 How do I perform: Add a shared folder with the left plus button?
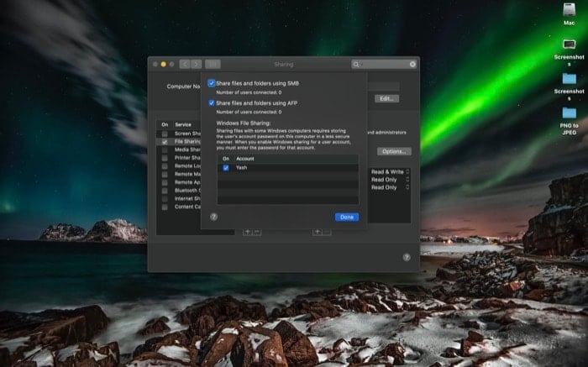tap(247, 232)
